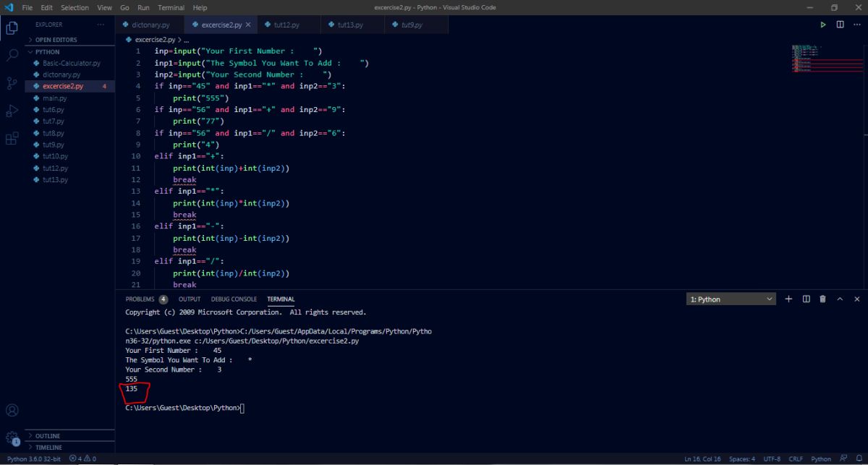Open the Search view in activity bar
Viewport: 868px width, 465px height.
[x=12, y=56]
